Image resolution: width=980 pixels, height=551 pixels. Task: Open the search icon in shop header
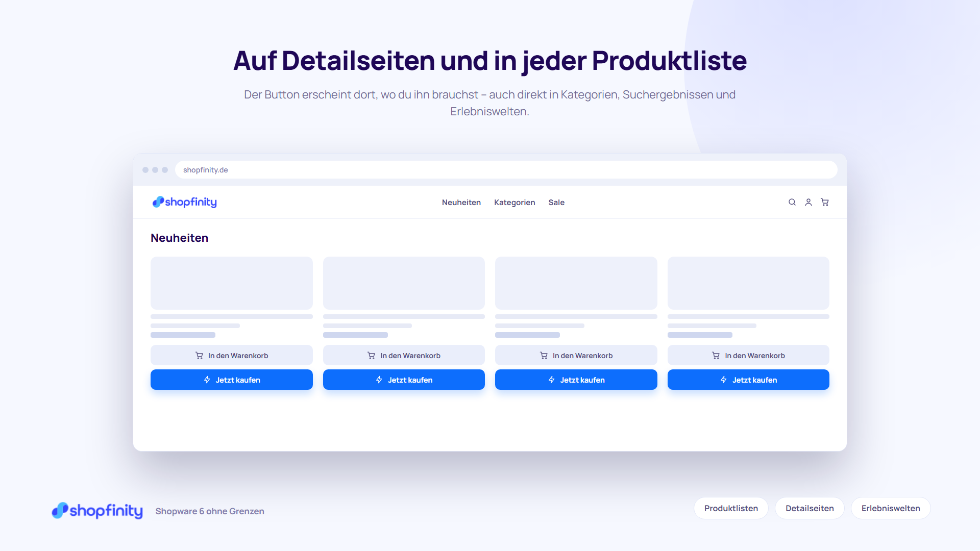point(792,202)
